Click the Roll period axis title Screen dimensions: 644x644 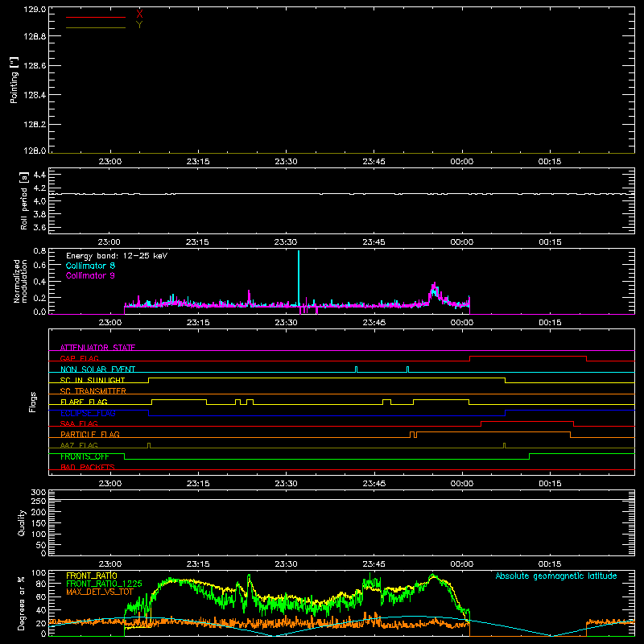[x=24, y=200]
